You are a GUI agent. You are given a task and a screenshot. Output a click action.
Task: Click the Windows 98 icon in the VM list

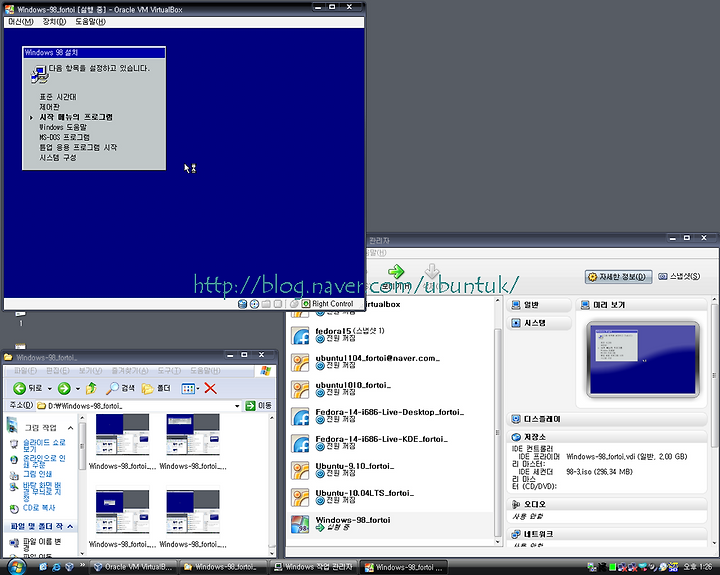coord(300,525)
